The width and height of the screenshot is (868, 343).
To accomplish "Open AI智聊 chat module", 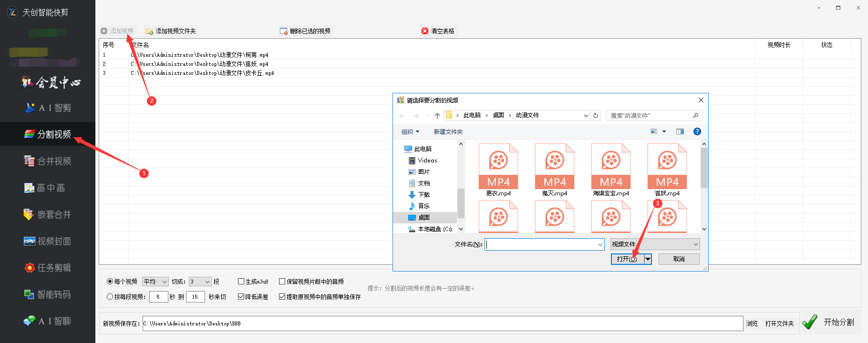I will [48, 321].
